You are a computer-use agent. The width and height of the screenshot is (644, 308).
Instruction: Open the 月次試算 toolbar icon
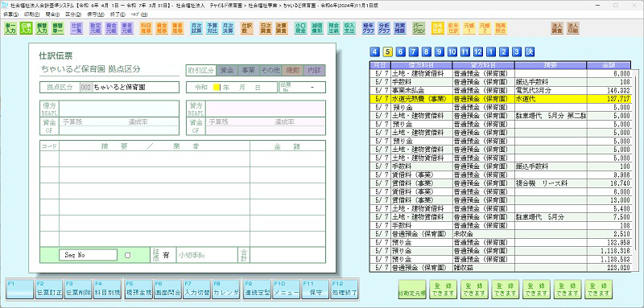pos(196,28)
